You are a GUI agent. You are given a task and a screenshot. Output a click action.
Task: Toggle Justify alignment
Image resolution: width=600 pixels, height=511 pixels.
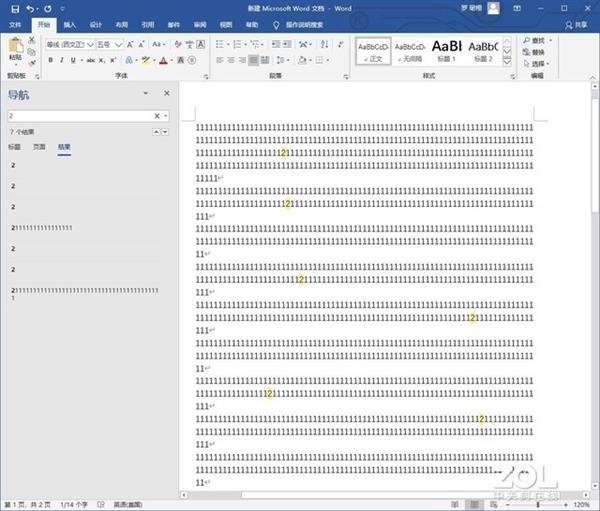click(x=253, y=60)
